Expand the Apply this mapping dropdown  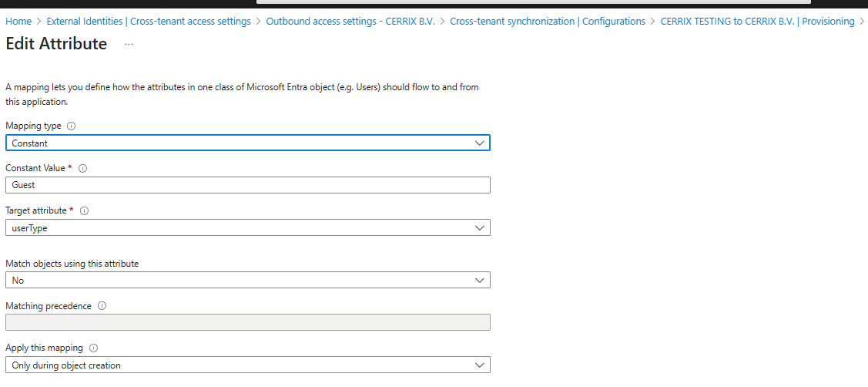point(247,365)
